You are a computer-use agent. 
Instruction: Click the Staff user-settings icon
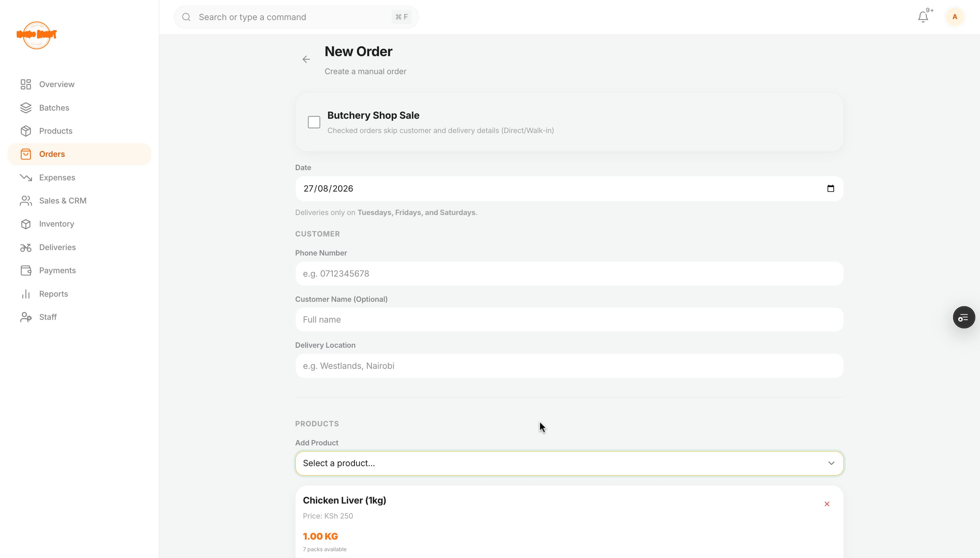click(x=26, y=317)
